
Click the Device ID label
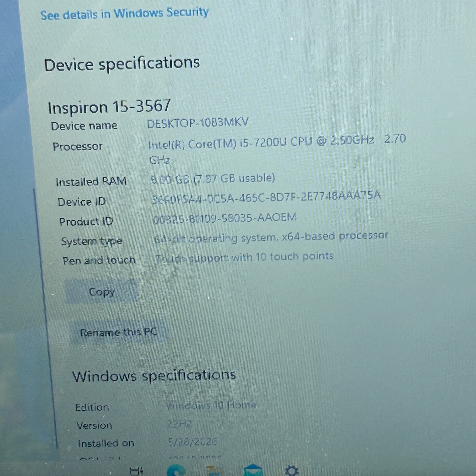click(82, 202)
